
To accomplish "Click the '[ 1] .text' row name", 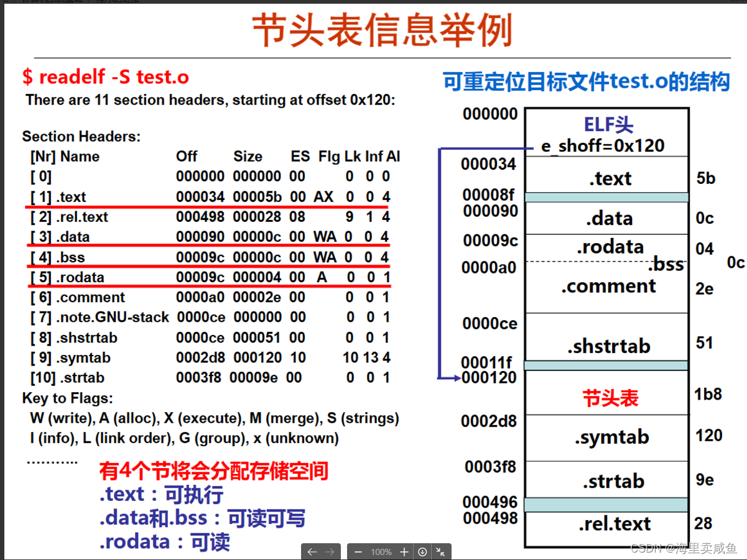I will point(58,197).
